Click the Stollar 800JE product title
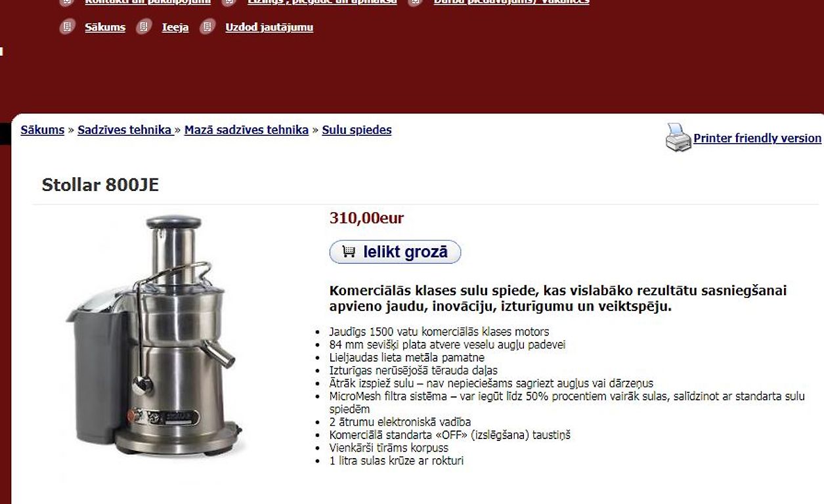 (x=100, y=185)
